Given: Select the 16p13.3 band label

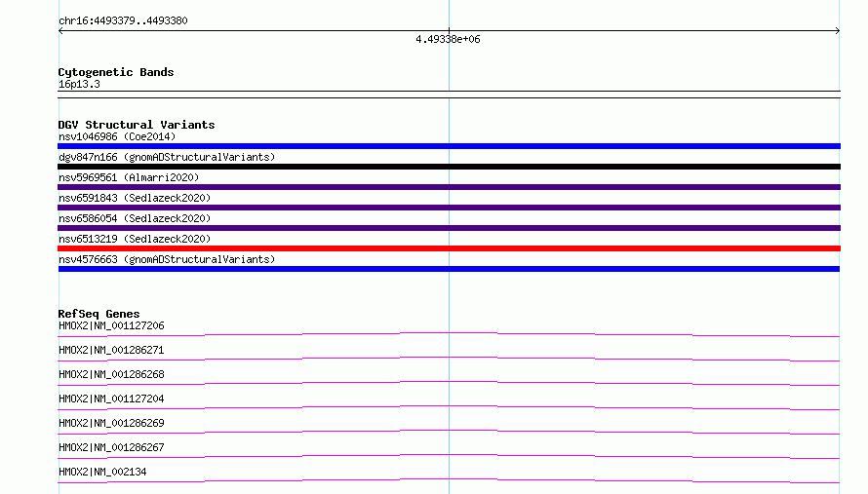Looking at the screenshot, I should tap(79, 84).
